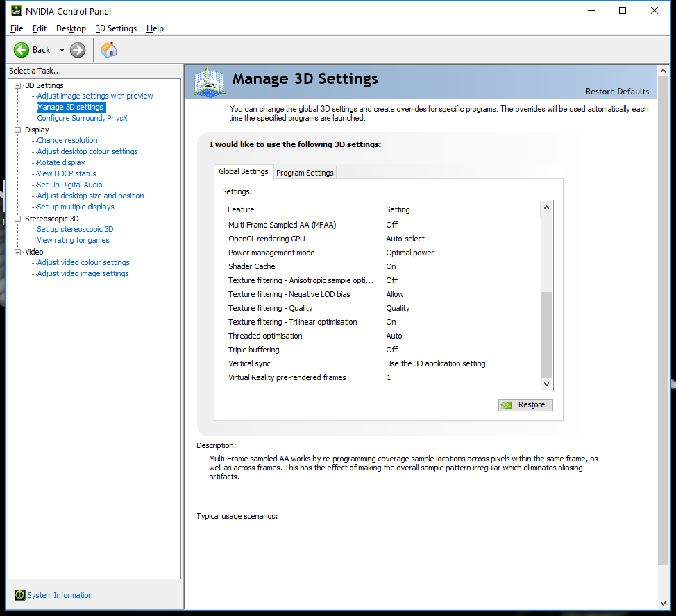
Task: Open View HDCP status
Action: pos(67,173)
